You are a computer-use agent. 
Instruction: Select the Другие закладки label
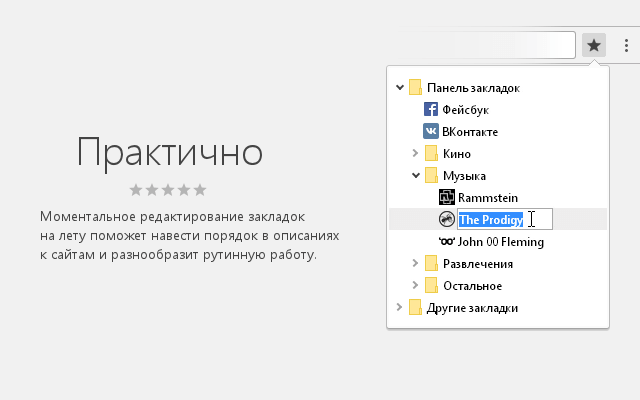point(472,308)
